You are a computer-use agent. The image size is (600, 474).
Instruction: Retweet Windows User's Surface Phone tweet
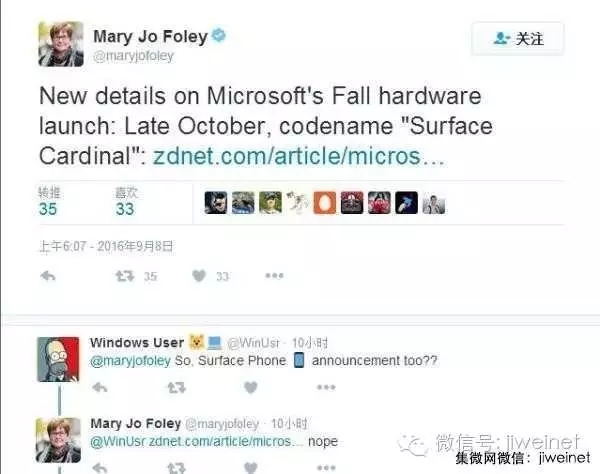(176, 388)
